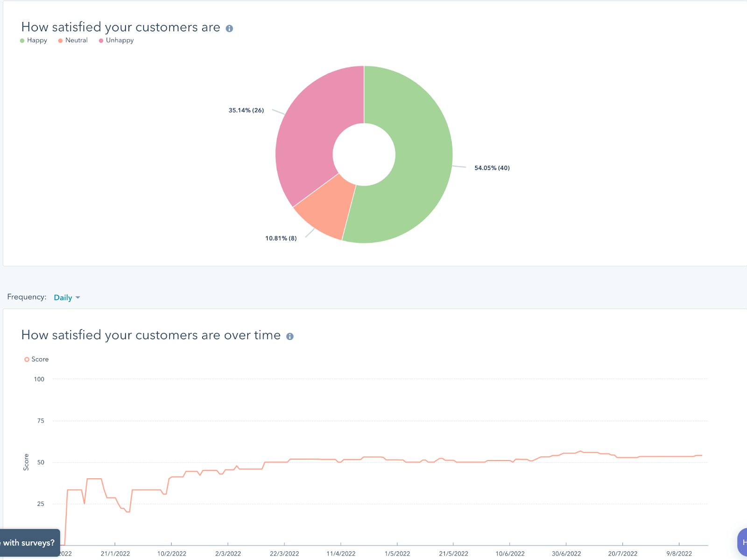Screen dimensions: 747x560
Task: Click the 22/3/2022 x-axis date label
Action: [284, 553]
